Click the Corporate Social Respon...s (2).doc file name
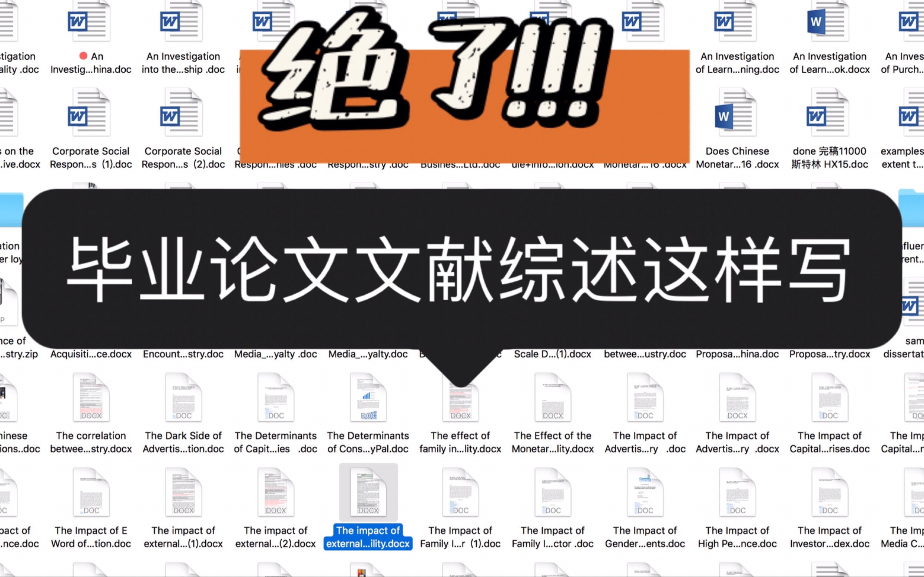Viewport: 924px width, 577px height. click(183, 158)
